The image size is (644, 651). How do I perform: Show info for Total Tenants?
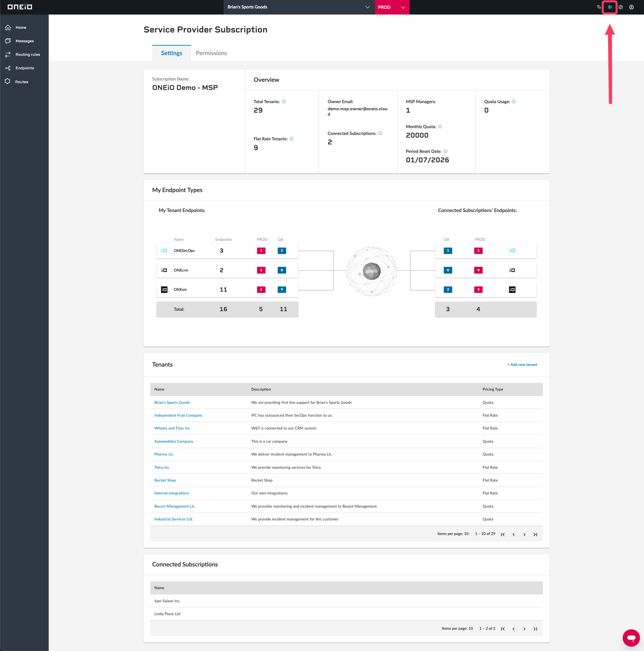[x=284, y=101]
